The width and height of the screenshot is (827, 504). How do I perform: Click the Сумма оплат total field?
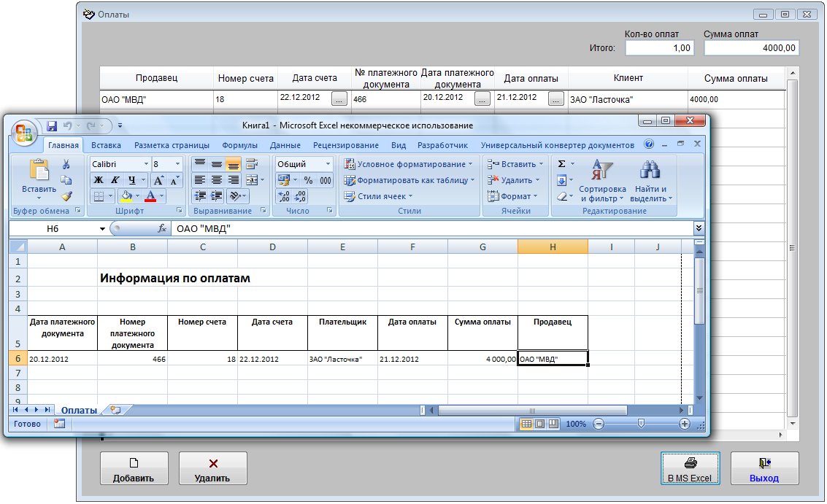point(751,48)
